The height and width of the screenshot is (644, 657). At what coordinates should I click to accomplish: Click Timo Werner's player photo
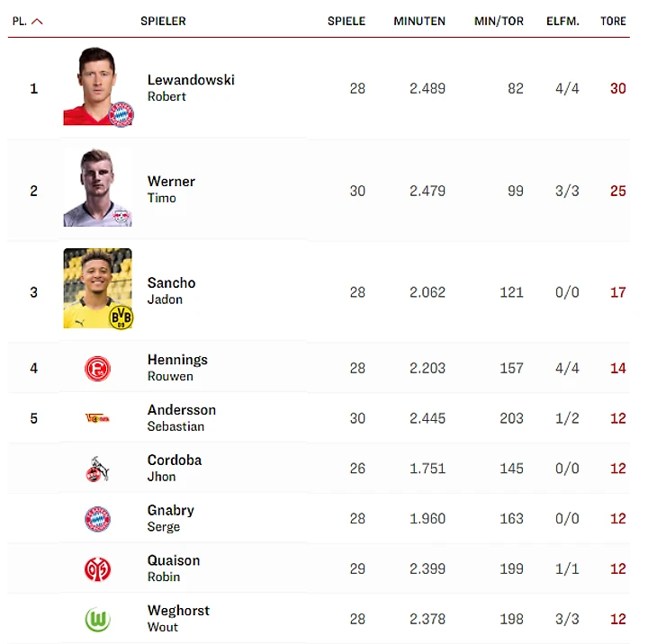point(97,189)
